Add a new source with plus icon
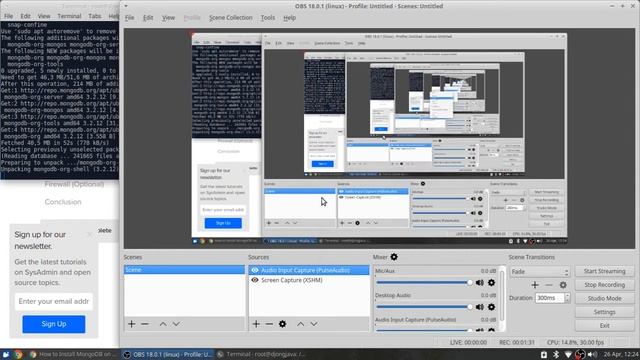 pos(256,324)
